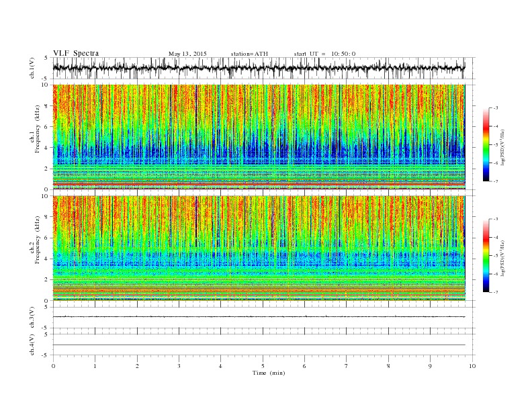Click the time axis tick label "4"

[x=220, y=366]
